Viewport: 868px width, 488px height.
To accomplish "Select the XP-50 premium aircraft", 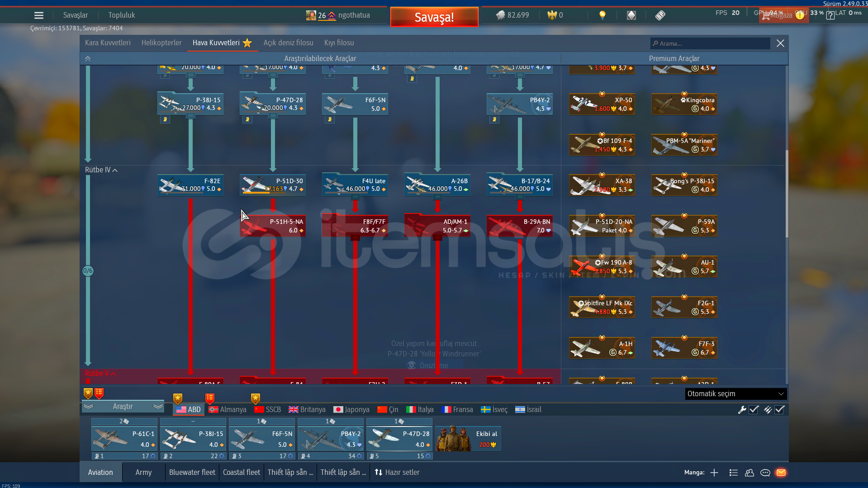I will coord(602,104).
